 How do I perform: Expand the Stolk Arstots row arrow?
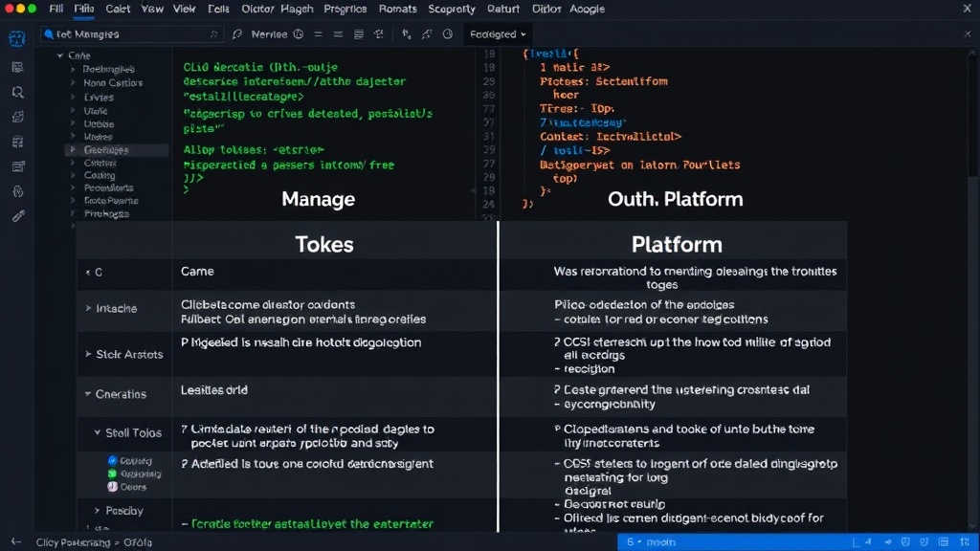point(88,354)
